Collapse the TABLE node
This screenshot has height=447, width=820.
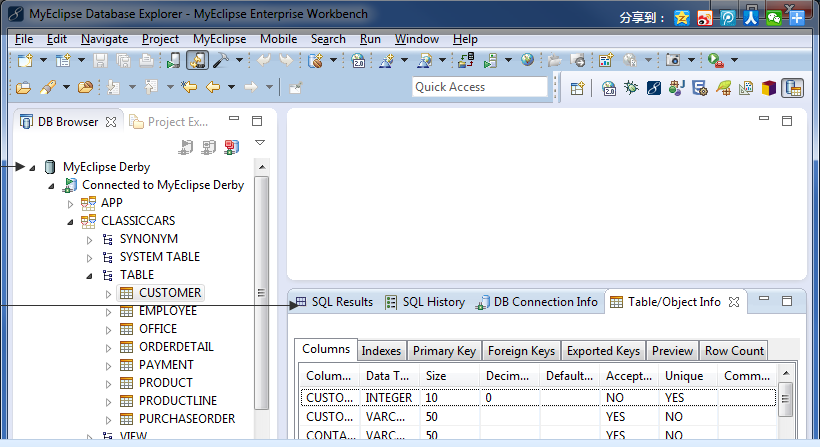[89, 276]
